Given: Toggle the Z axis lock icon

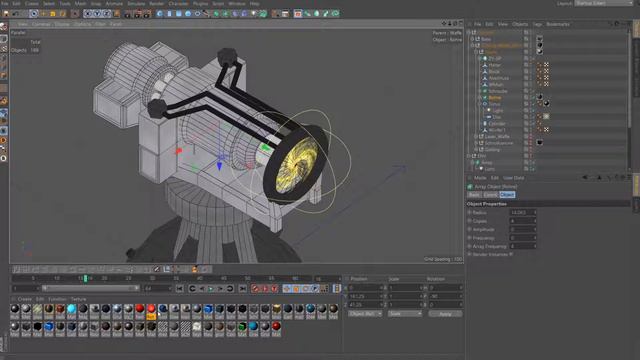Looking at the screenshot, I should (107, 13).
